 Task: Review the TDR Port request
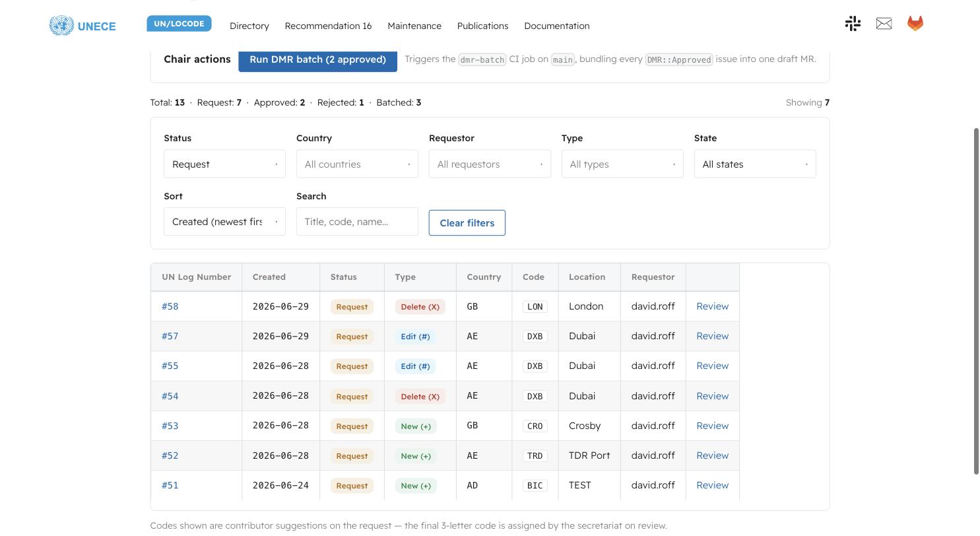coord(712,455)
